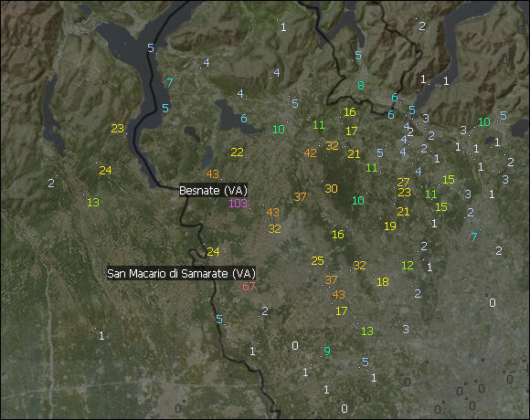Pick the orange 37 right of Besnate
The image size is (530, 420).
coord(300,197)
